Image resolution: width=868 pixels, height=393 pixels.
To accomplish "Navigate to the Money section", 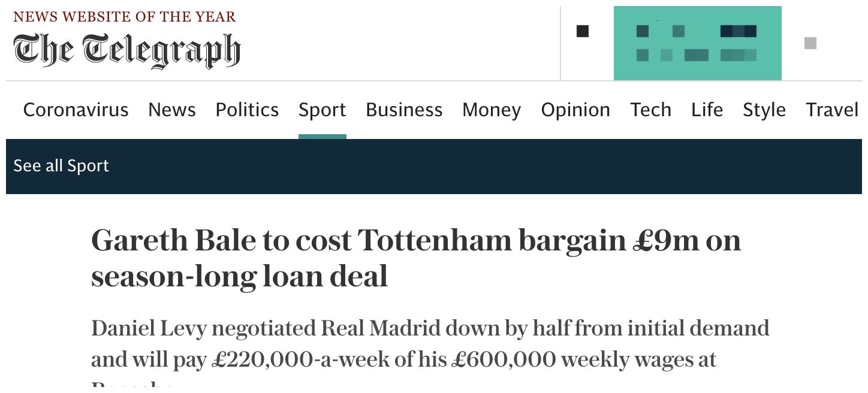I will (492, 110).
